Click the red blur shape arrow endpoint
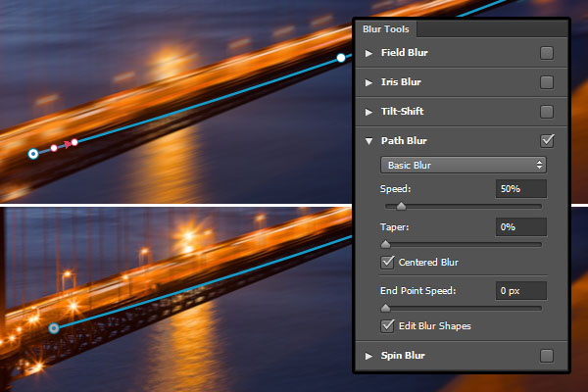 (74, 142)
